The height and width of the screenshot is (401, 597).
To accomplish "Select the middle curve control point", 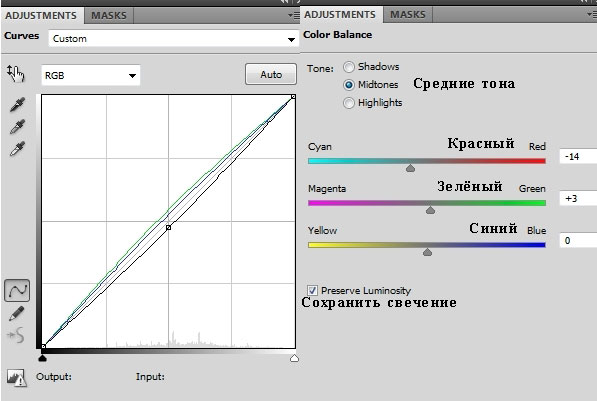I will tap(168, 227).
